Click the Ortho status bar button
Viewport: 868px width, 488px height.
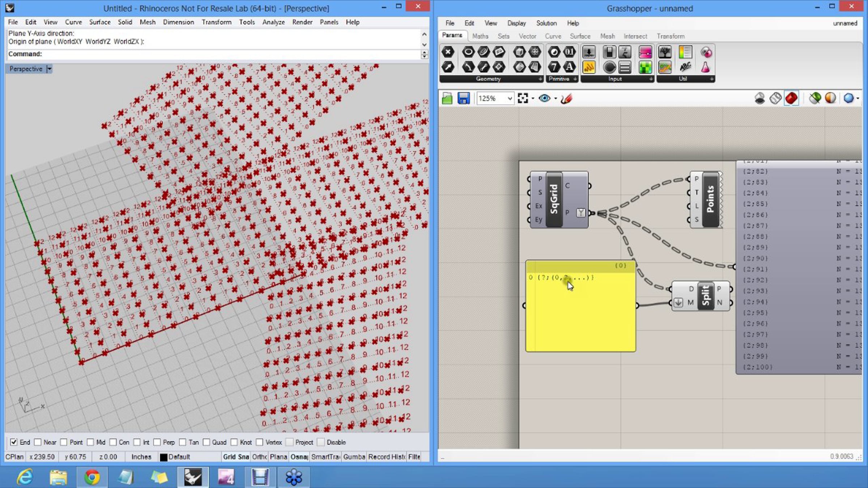point(259,457)
